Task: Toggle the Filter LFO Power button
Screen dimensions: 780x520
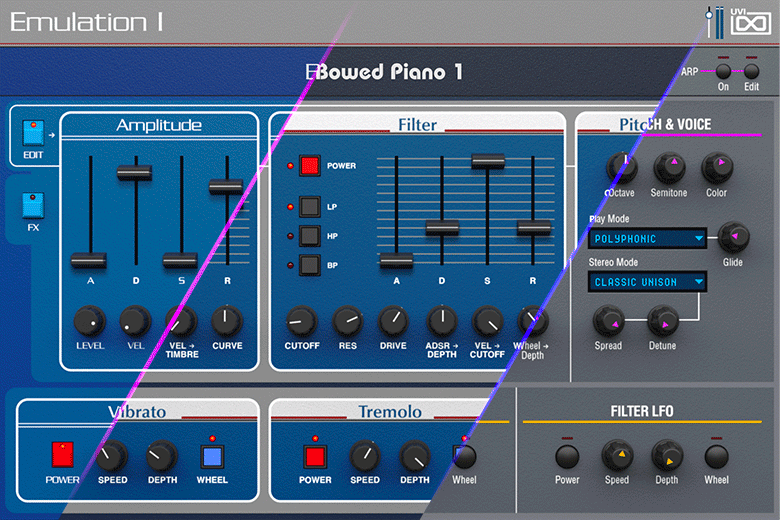Action: coord(567,457)
